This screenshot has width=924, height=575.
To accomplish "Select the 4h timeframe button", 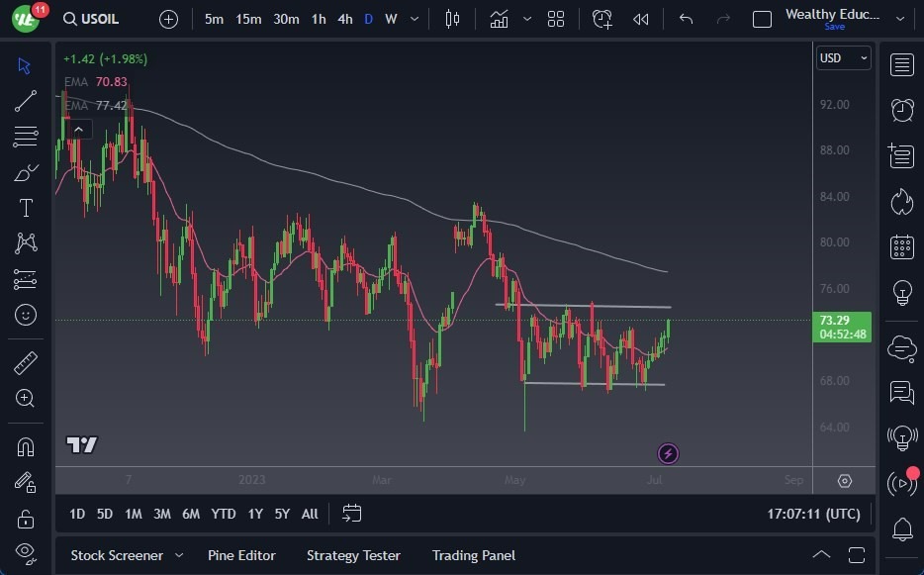I will 344,19.
